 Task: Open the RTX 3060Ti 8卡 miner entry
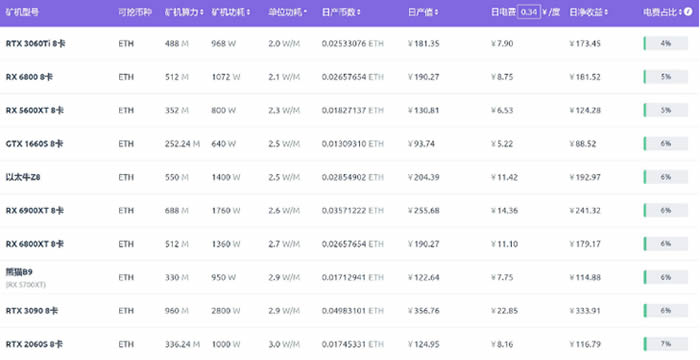[36, 44]
